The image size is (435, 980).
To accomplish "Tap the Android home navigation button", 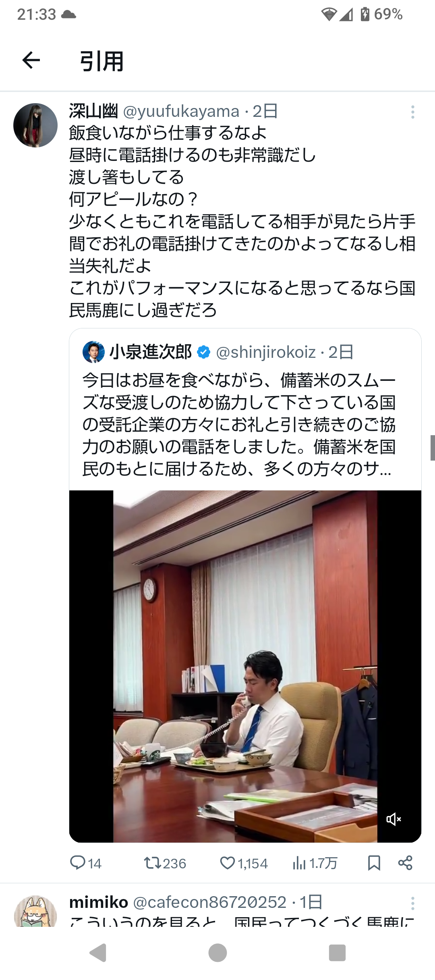I will pos(217,953).
